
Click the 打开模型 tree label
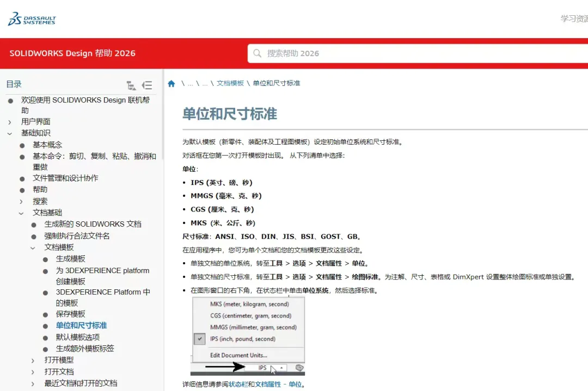pyautogui.click(x=59, y=360)
